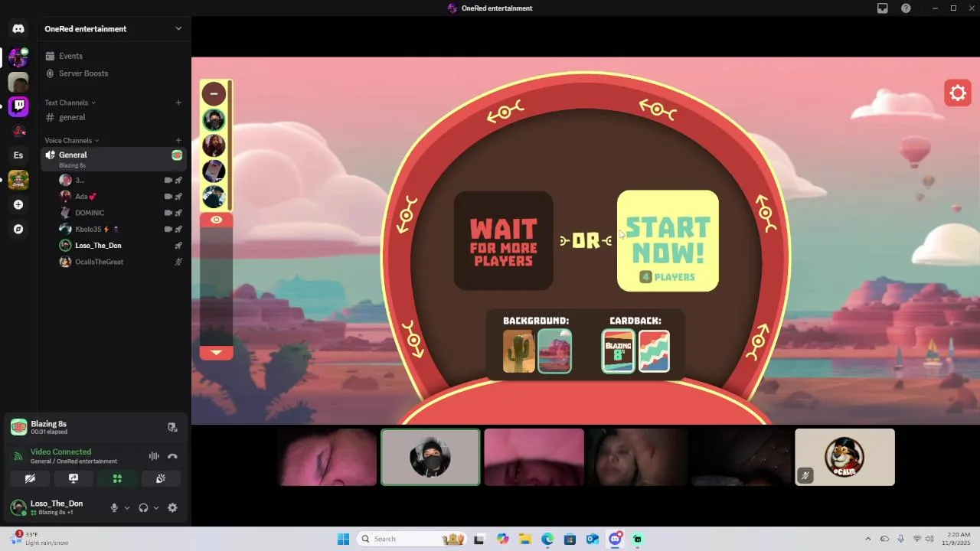
Task: Click first player avatar in game list
Action: (x=214, y=120)
